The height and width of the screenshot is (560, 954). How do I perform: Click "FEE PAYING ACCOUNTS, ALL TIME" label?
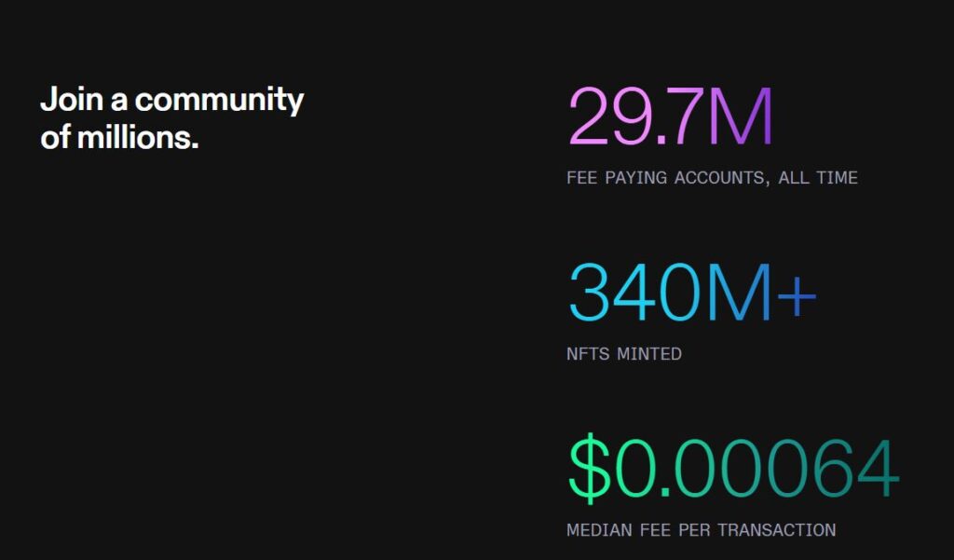click(x=712, y=177)
